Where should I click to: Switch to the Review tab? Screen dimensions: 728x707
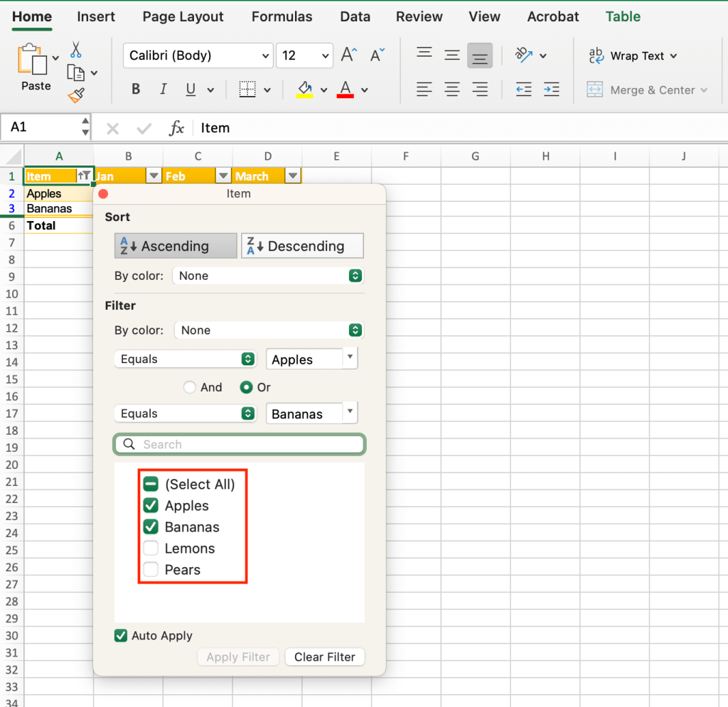pos(419,17)
